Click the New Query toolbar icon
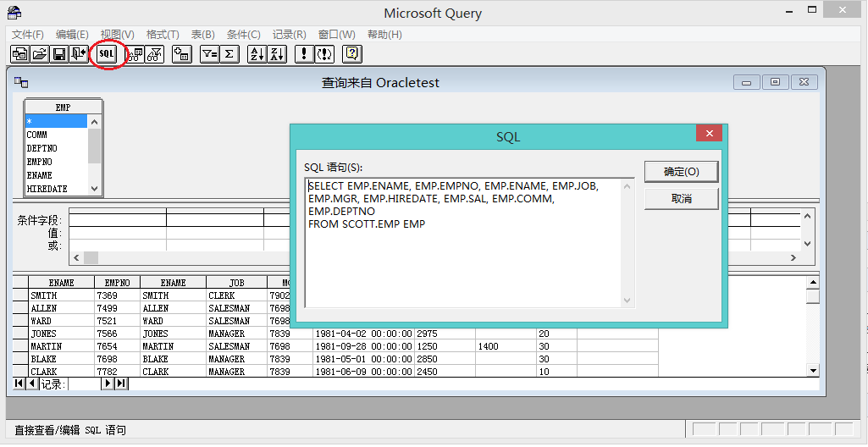The width and height of the screenshot is (868, 447). pyautogui.click(x=20, y=54)
